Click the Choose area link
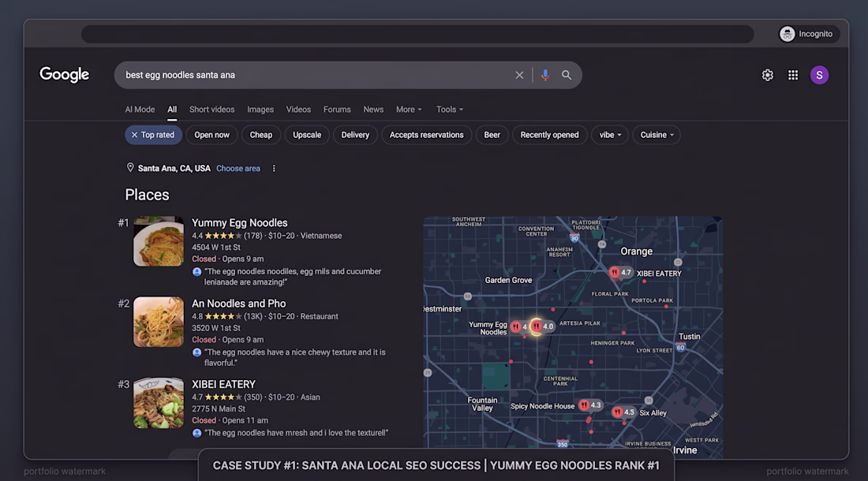Viewport: 868px width, 481px height. 238,169
